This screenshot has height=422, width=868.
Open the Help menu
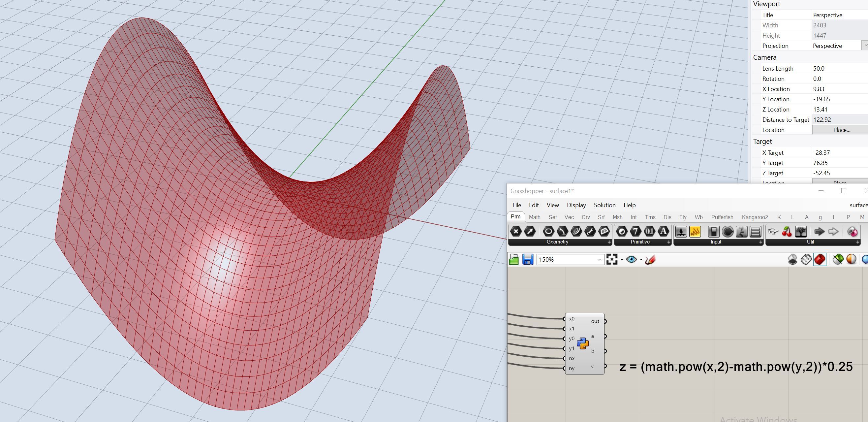click(x=630, y=205)
